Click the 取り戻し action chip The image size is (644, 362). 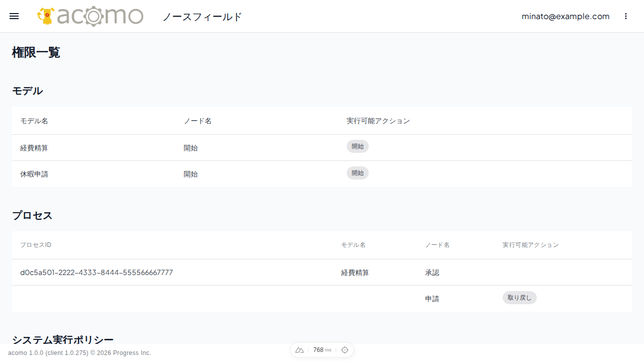pos(520,298)
